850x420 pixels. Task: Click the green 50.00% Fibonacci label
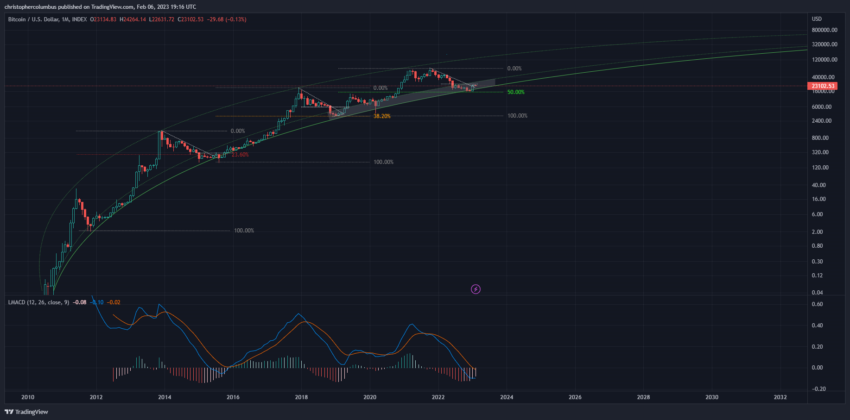pyautogui.click(x=515, y=92)
